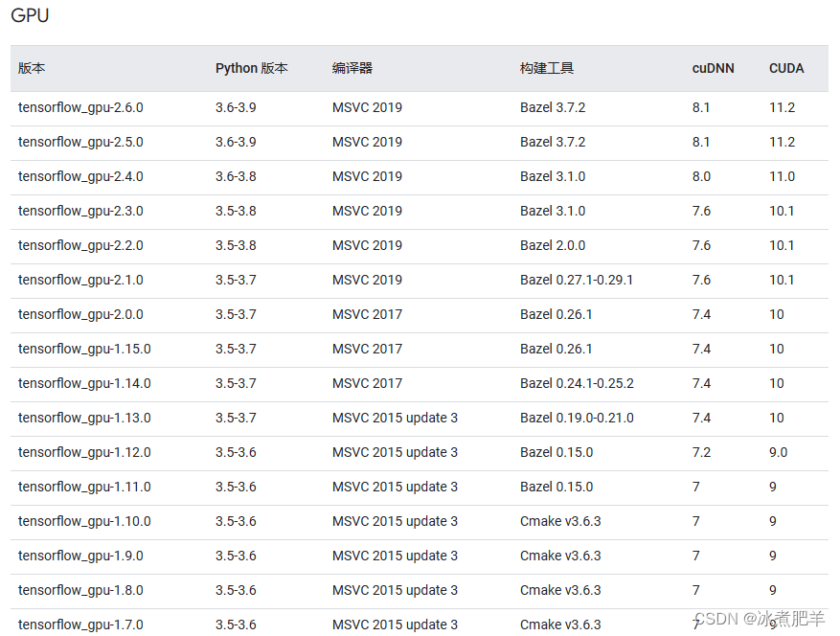Select tensorflow_gpu-1.10.0 cell
This screenshot has height=636, width=840.
point(84,521)
